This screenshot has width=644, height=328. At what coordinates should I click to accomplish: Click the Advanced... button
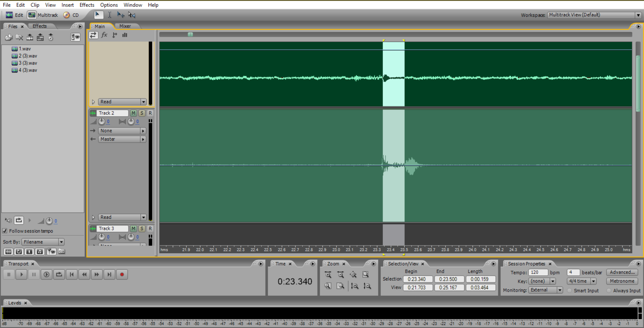(622, 272)
